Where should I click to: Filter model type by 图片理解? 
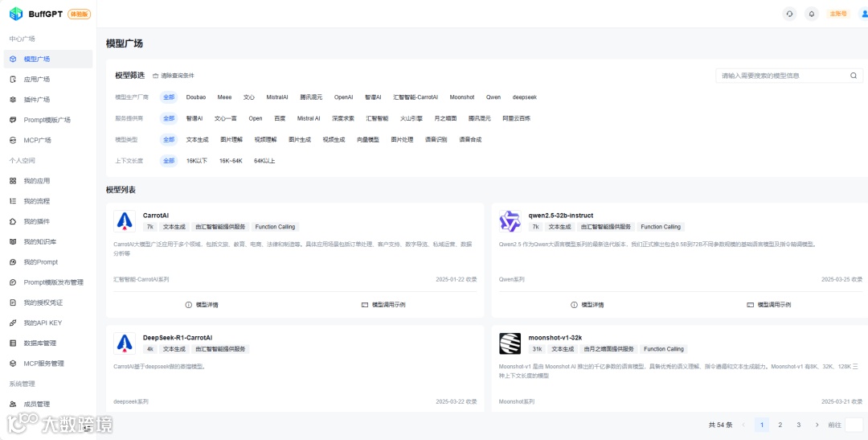pos(231,140)
